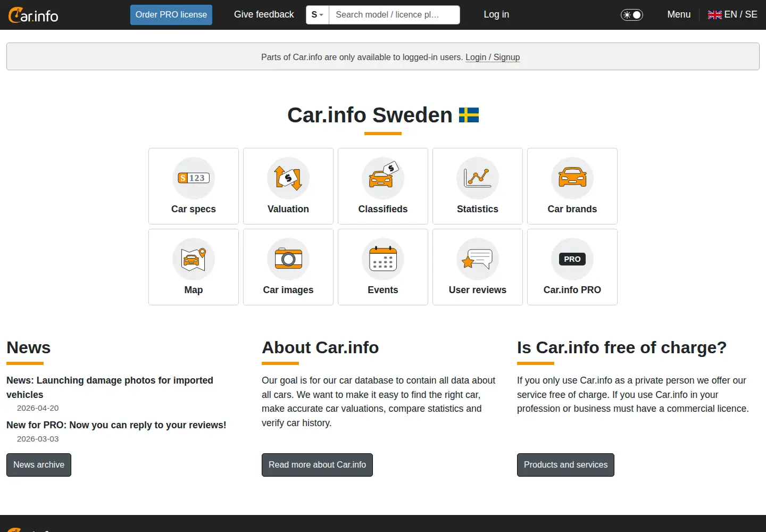This screenshot has height=532, width=766.
Task: Open the User reviews star icon
Action: [x=478, y=259]
